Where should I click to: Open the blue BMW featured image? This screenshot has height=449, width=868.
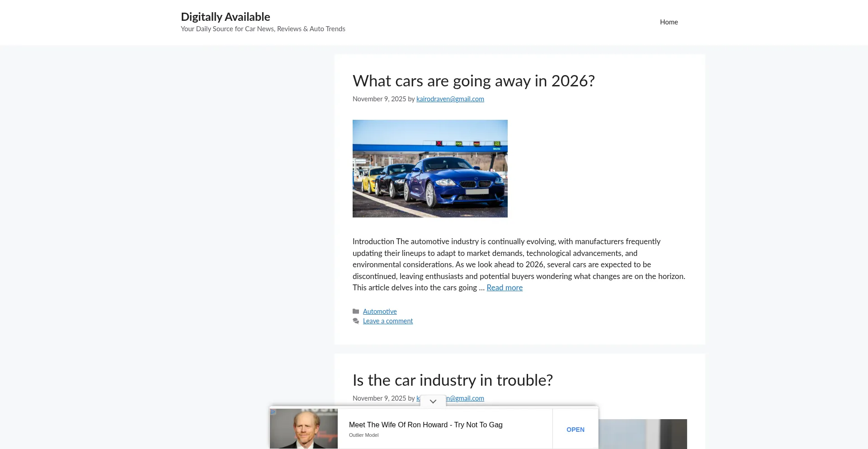tap(430, 169)
